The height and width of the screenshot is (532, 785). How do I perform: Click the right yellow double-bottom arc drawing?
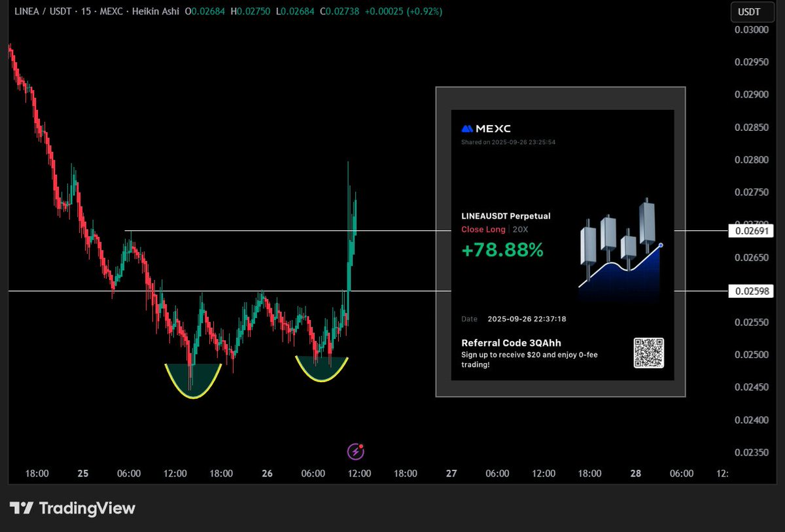pyautogui.click(x=321, y=369)
